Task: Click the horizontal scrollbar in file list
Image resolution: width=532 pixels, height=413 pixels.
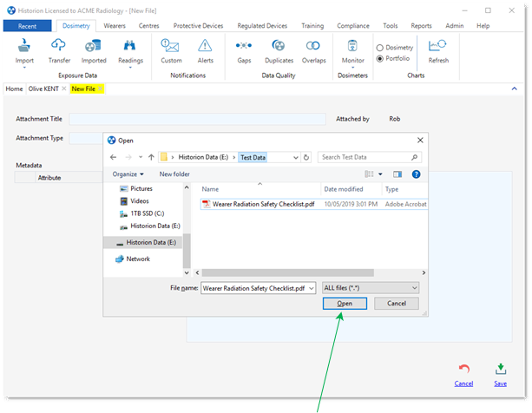Action: (x=288, y=272)
